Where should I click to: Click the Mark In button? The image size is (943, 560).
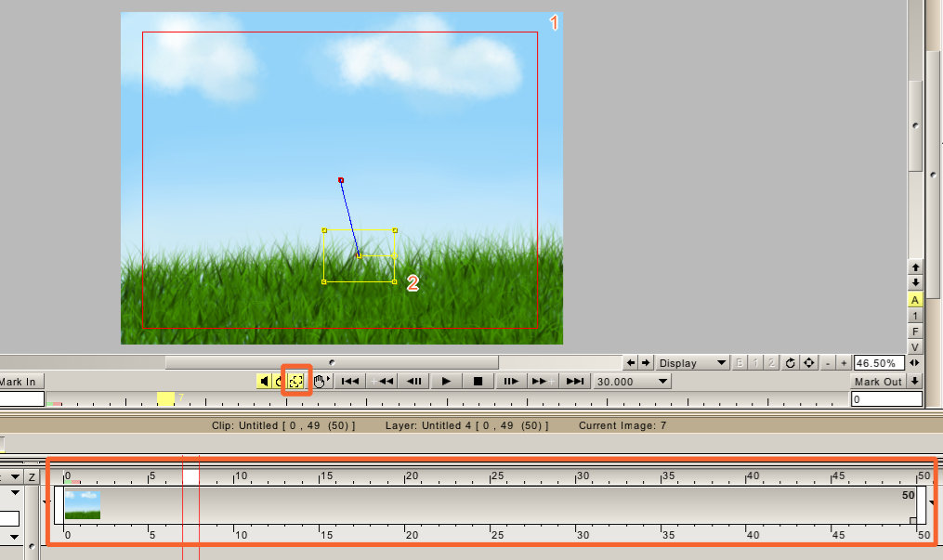[x=21, y=382]
